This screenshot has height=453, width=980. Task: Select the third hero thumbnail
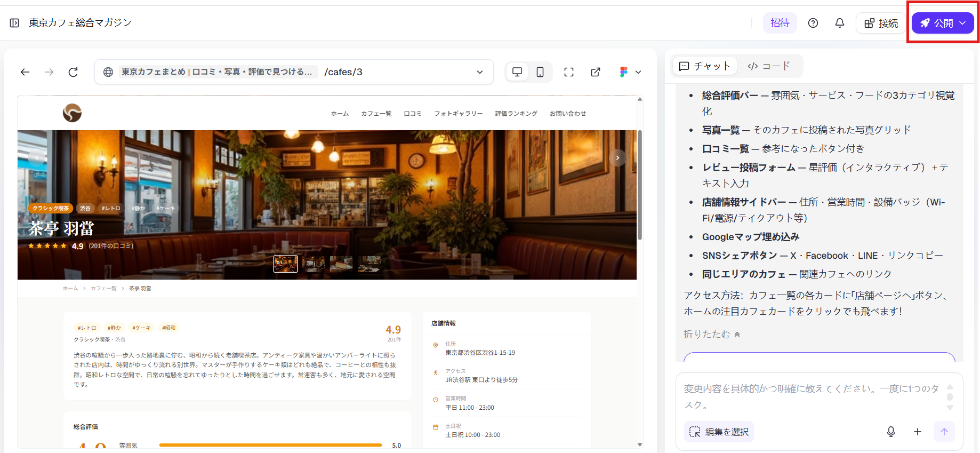point(341,264)
